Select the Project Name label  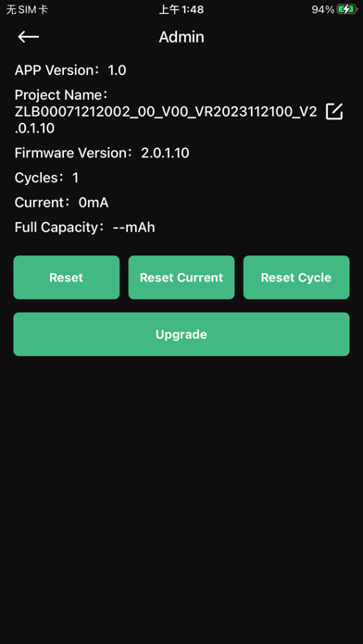click(x=61, y=95)
